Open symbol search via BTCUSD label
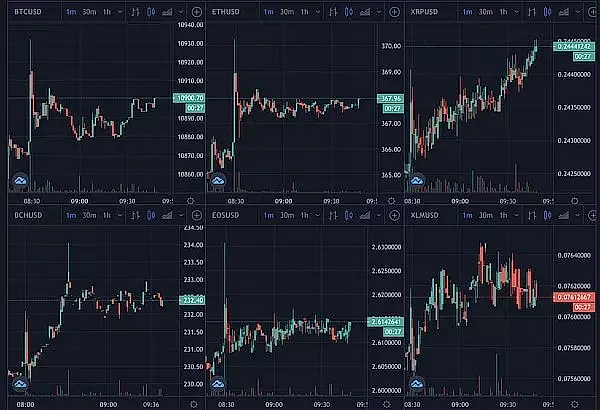600x410 pixels. point(28,12)
